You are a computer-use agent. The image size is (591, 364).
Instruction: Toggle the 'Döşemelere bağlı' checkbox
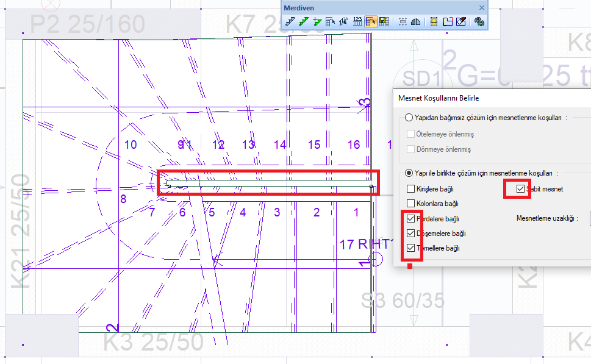point(410,233)
